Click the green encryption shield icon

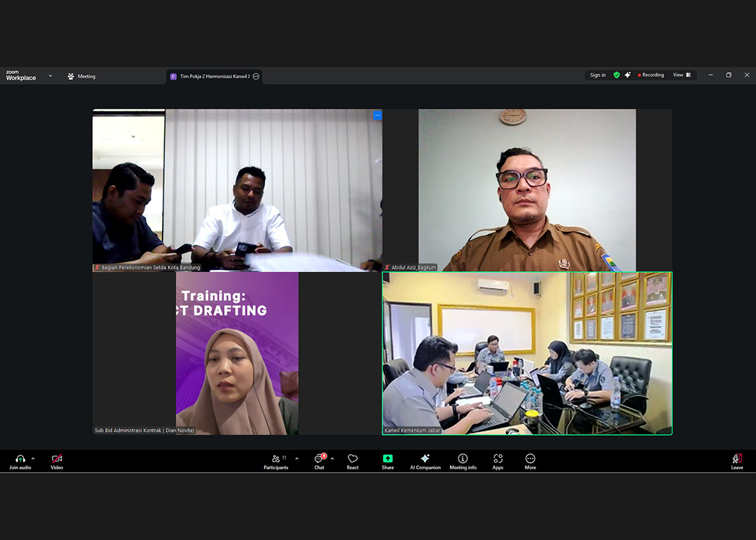tap(616, 75)
